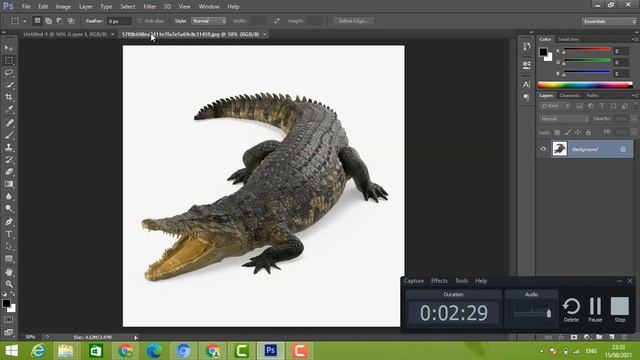Open the layer Kind filter dropdown
The width and height of the screenshot is (640, 360).
[555, 106]
